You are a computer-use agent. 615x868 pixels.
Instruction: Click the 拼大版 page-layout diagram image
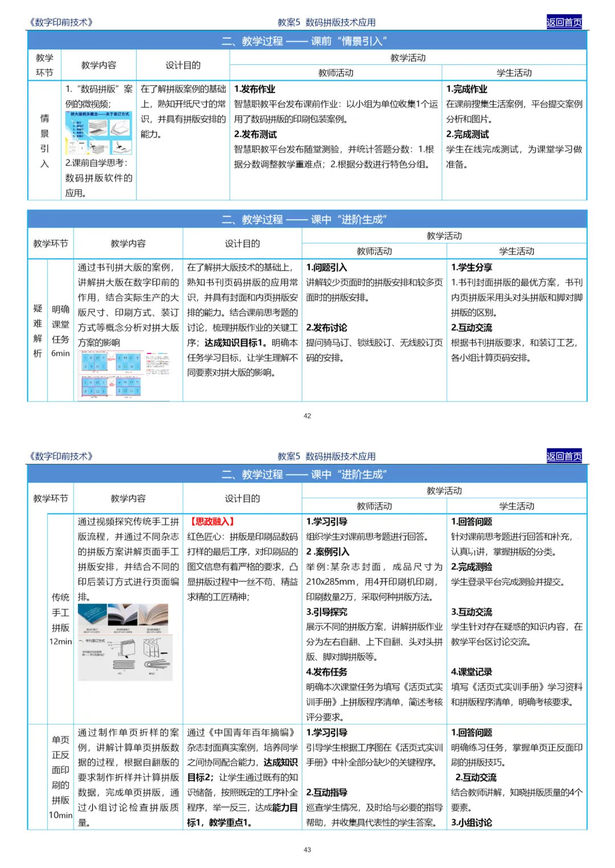coord(124,375)
